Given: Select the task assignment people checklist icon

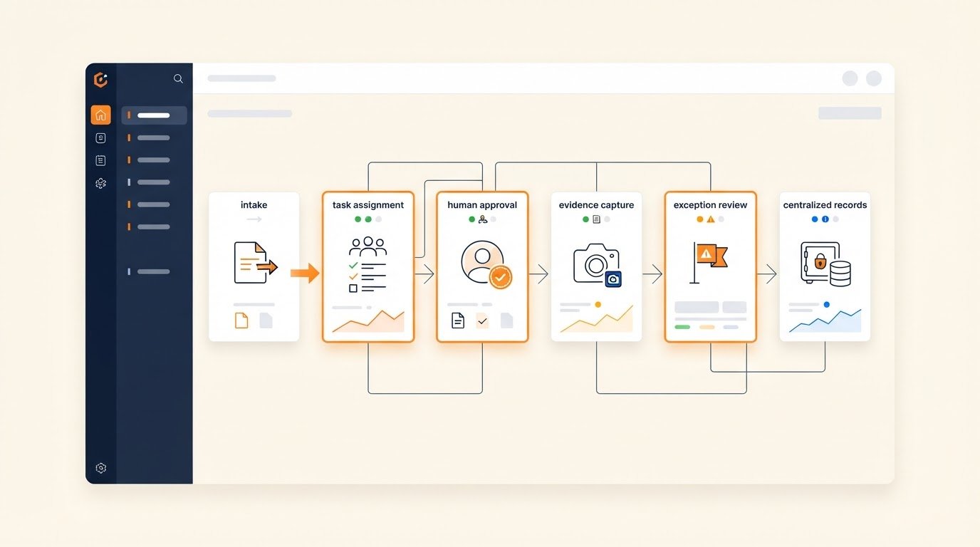Looking at the screenshot, I should pos(367,265).
